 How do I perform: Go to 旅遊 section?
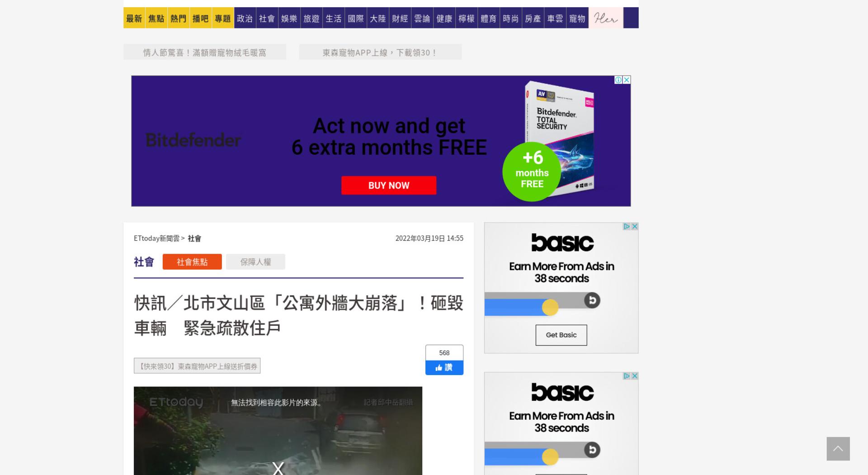(x=311, y=18)
